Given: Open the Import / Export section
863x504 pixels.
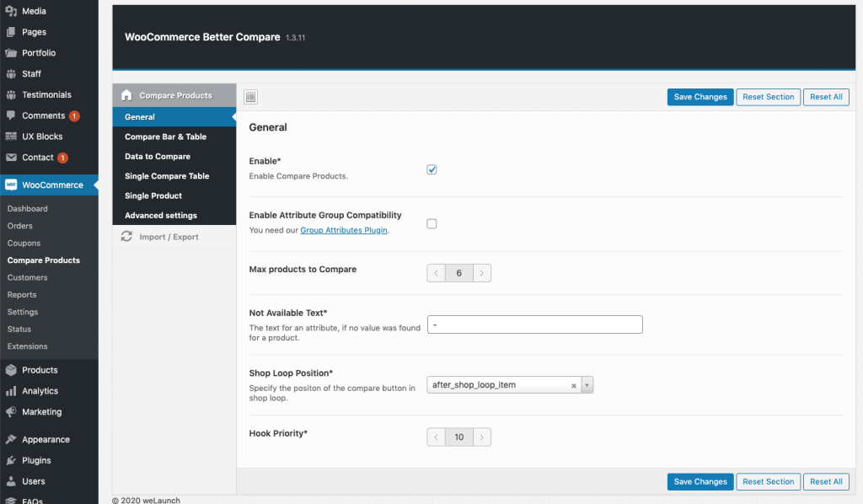Looking at the screenshot, I should pyautogui.click(x=174, y=237).
